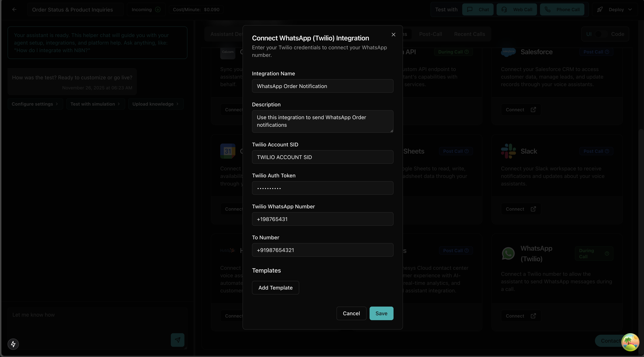This screenshot has height=357, width=644.
Task: Click the Chat test icon
Action: (470, 9)
